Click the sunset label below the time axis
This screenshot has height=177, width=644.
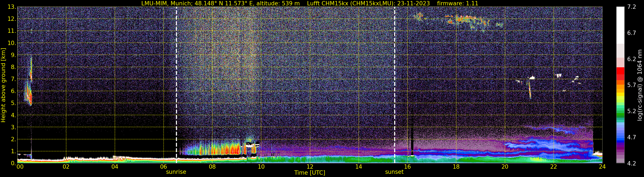click(x=394, y=172)
